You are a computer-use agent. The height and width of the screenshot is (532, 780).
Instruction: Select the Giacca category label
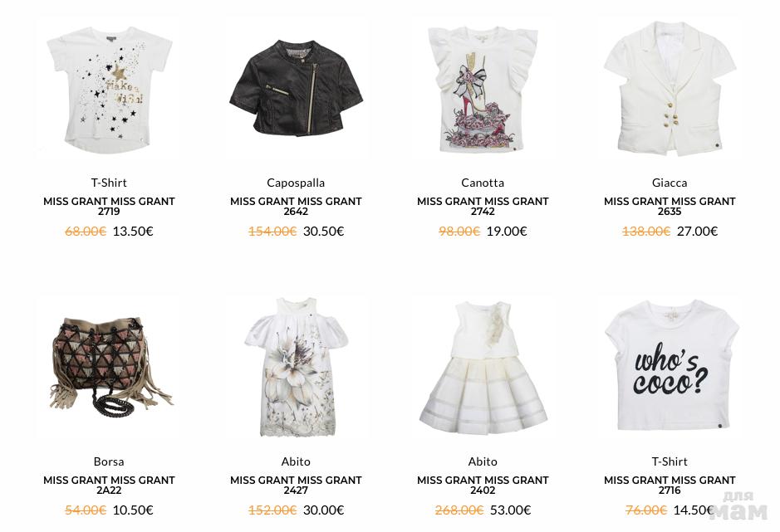[670, 183]
